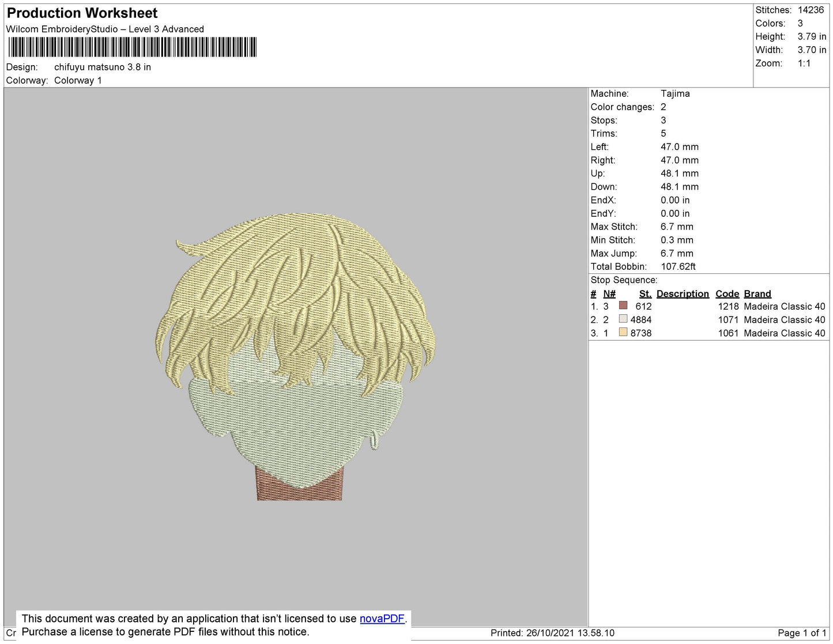Image resolution: width=833 pixels, height=644 pixels.
Task: Select the width value '3.70 in'
Action: tap(812, 50)
